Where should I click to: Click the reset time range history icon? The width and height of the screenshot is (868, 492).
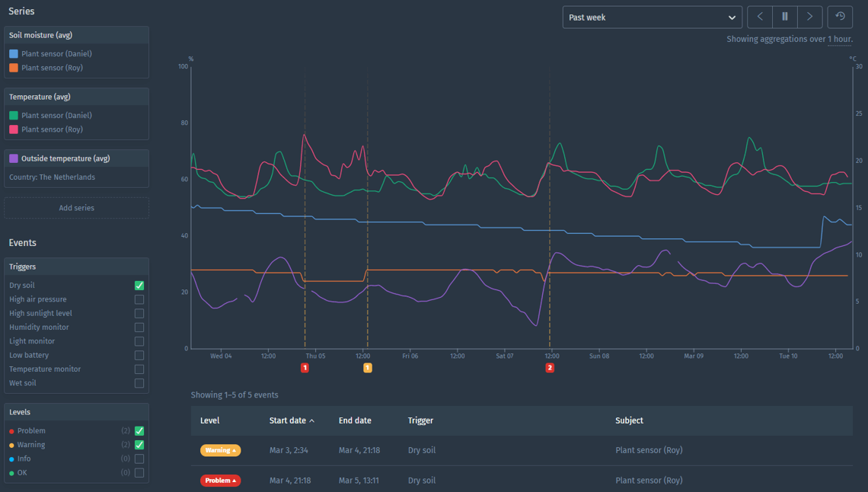coord(840,17)
